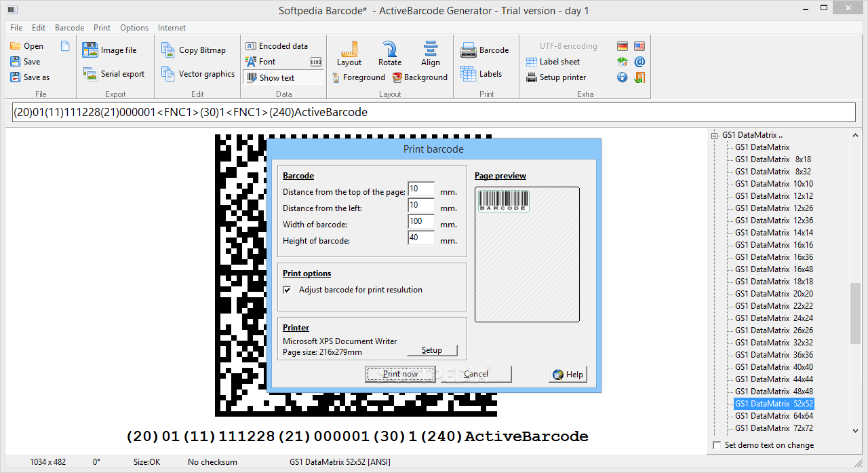This screenshot has width=868, height=473.
Task: Click the Barcode printer icon
Action: click(x=469, y=50)
